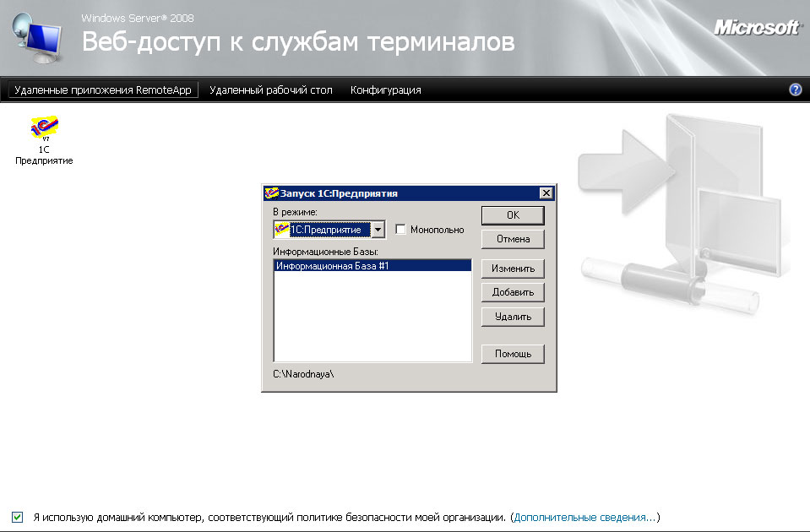Confirm launch with the OK button
Screen dimensions: 810x532
[x=513, y=215]
